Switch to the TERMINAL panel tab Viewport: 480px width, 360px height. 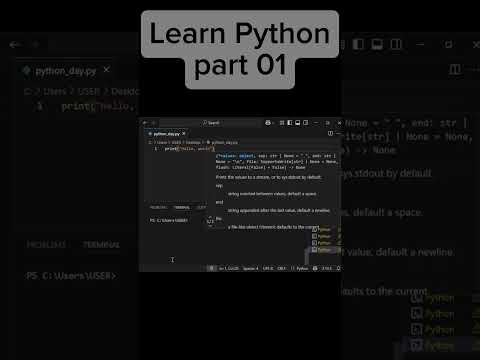182,207
